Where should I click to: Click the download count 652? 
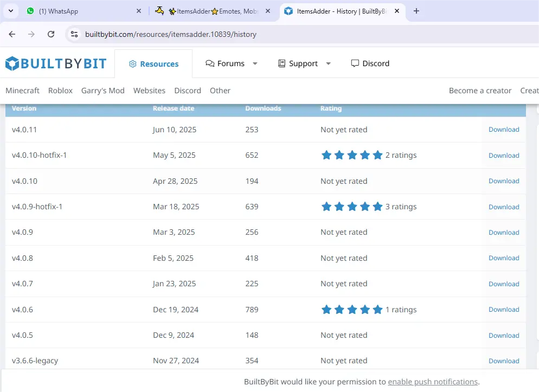pos(252,155)
